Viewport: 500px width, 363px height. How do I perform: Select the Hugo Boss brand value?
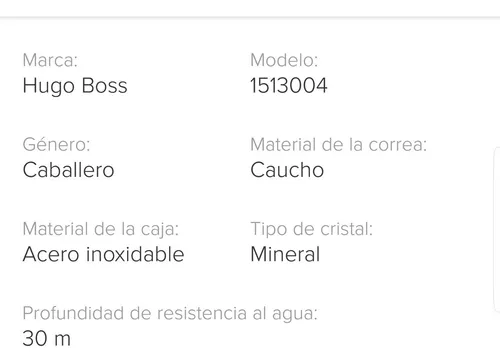tap(75, 86)
